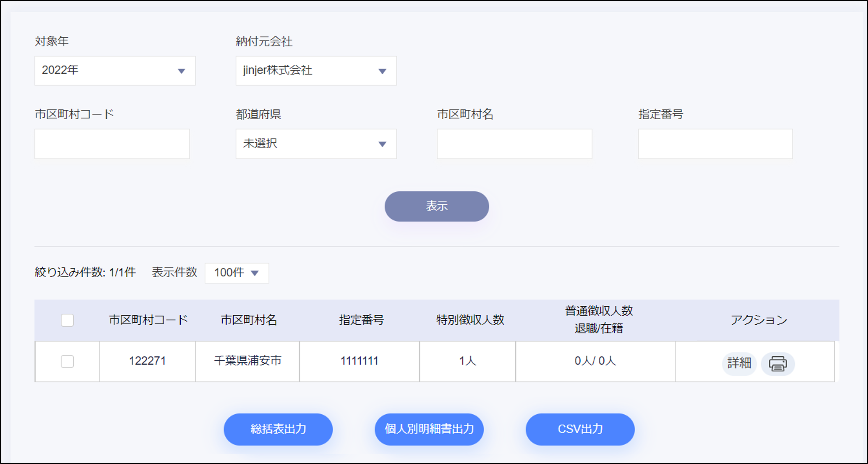868x464 pixels.
Task: Click the printer icon in the action column
Action: coord(777,363)
